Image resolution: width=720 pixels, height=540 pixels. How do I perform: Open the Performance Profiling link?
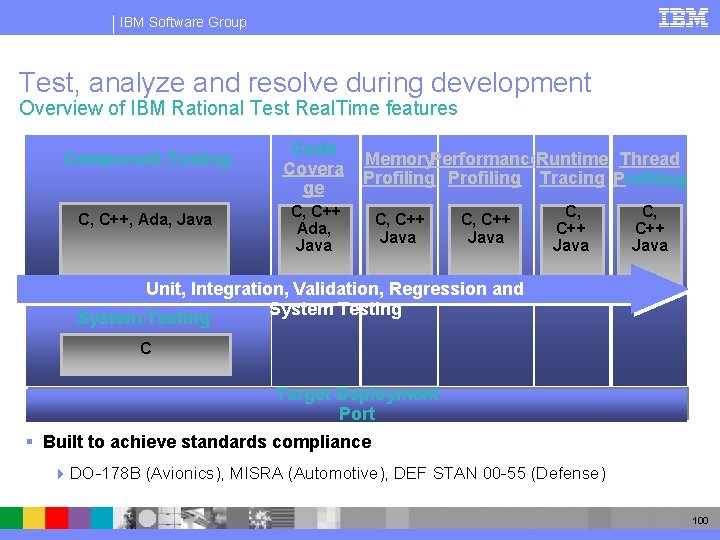coord(484,168)
